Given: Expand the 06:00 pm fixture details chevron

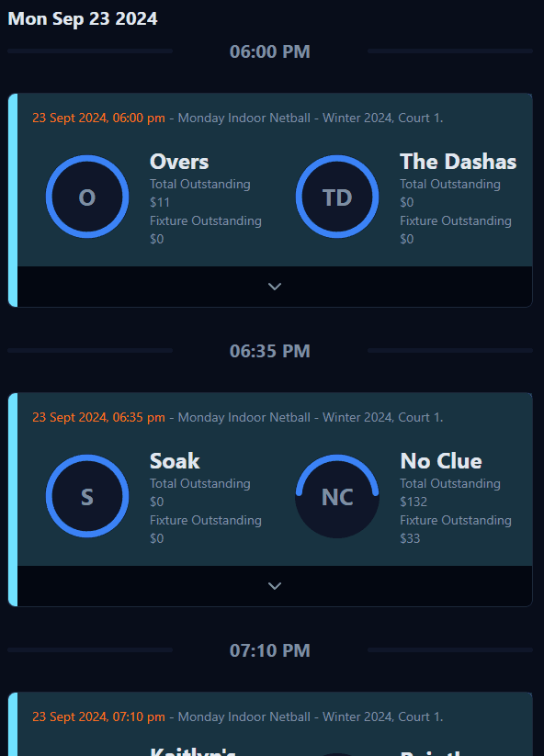Looking at the screenshot, I should [x=275, y=287].
